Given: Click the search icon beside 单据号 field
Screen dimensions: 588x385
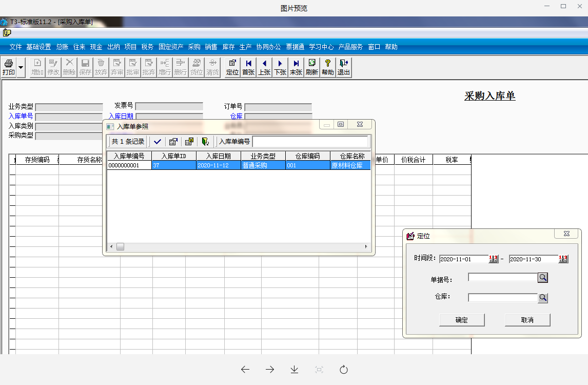Looking at the screenshot, I should [x=543, y=278].
